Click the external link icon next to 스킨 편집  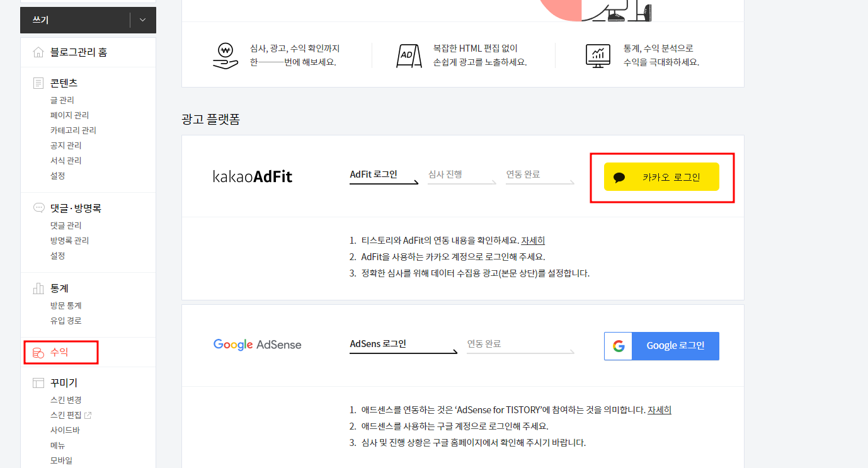coord(88,415)
